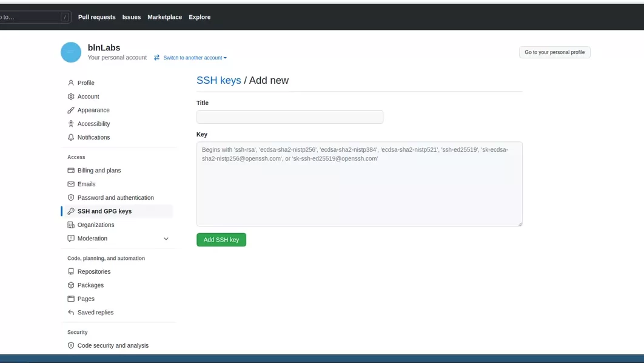Click the Organizations building icon

point(70,225)
